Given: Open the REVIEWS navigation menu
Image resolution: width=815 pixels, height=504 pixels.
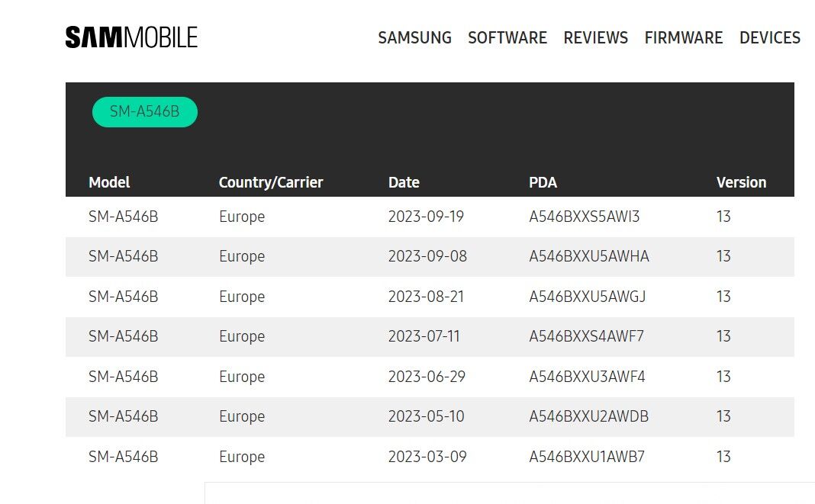Looking at the screenshot, I should (596, 38).
